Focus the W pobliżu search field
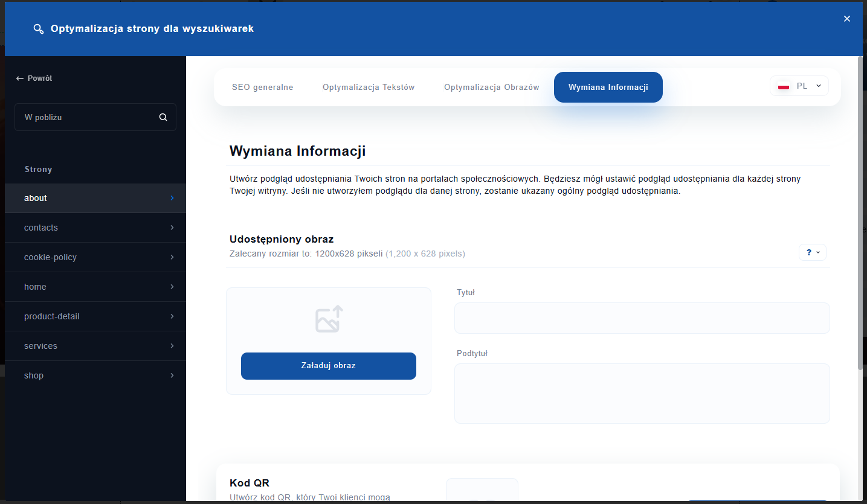Viewport: 867px width, 504px height. coord(88,117)
